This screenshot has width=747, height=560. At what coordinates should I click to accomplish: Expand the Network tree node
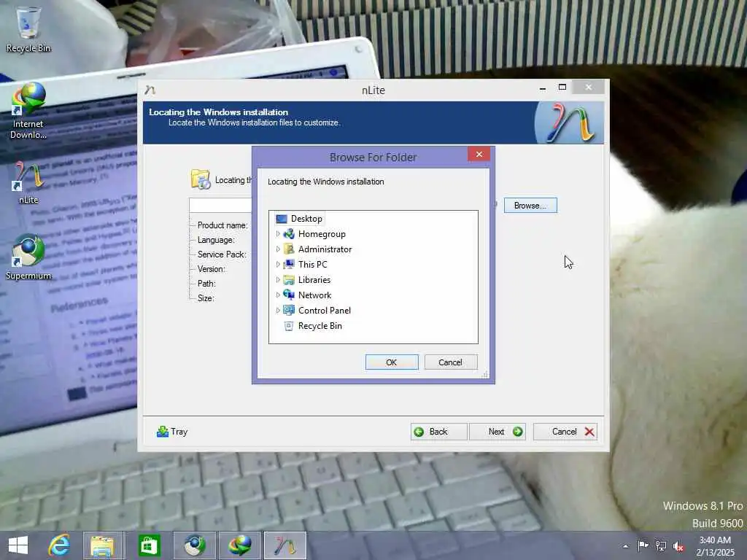[278, 295]
